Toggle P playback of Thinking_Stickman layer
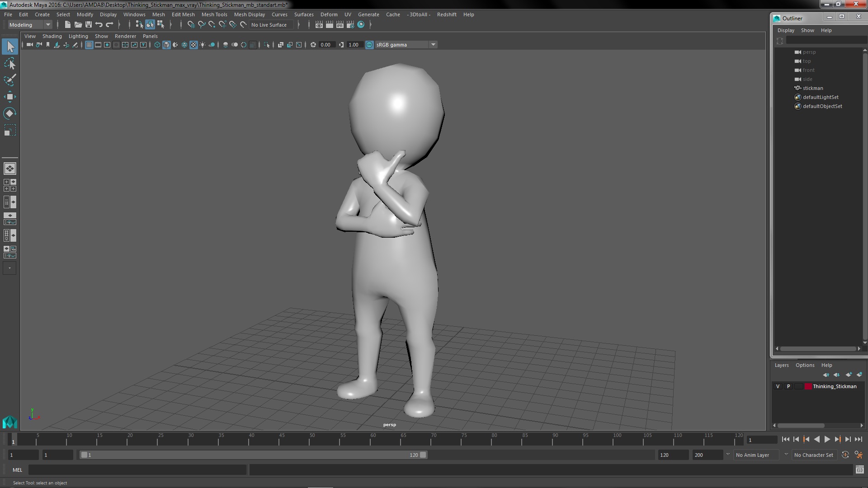The width and height of the screenshot is (868, 488). point(788,386)
